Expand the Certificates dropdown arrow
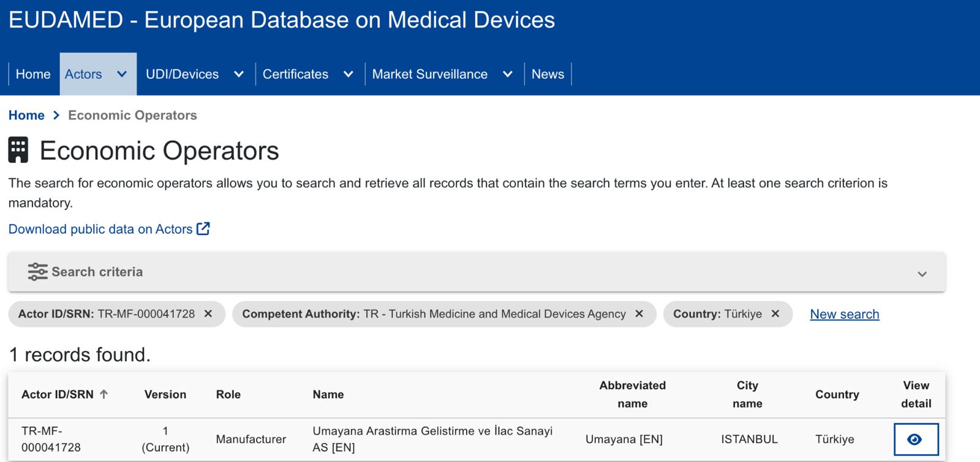Viewport: 980px width, 462px height. click(349, 74)
